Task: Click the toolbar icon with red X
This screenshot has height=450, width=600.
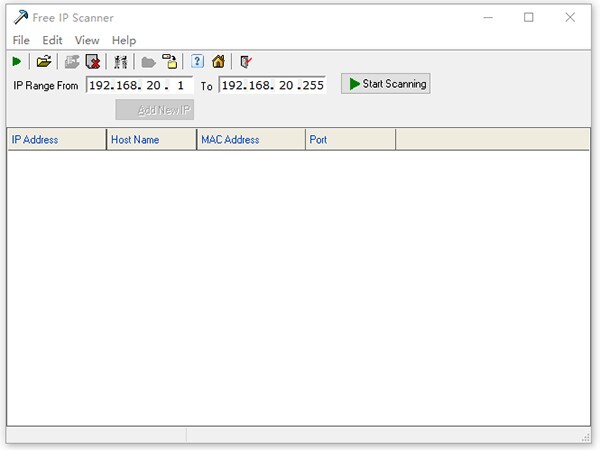Action: coord(92,62)
